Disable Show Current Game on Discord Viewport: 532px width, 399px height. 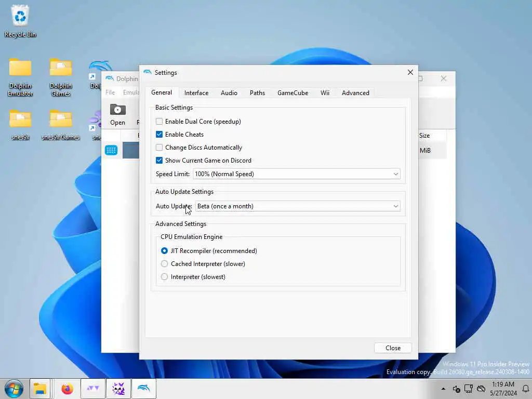[159, 160]
